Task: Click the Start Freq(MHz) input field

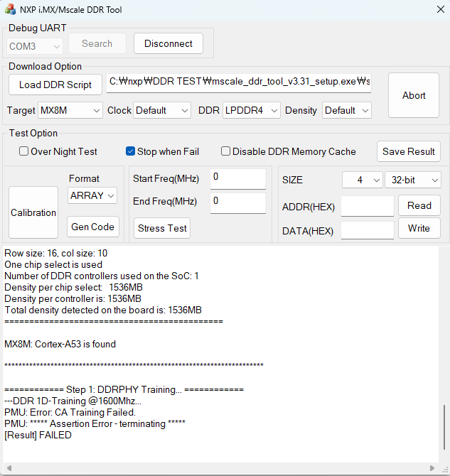Action: (238, 179)
